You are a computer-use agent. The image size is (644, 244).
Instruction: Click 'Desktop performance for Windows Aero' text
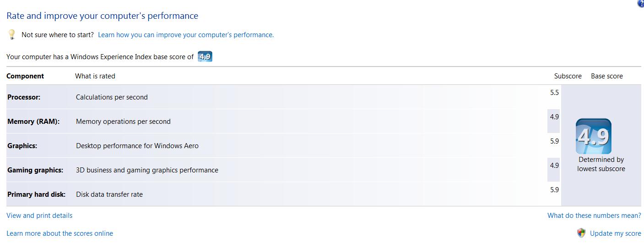point(137,146)
